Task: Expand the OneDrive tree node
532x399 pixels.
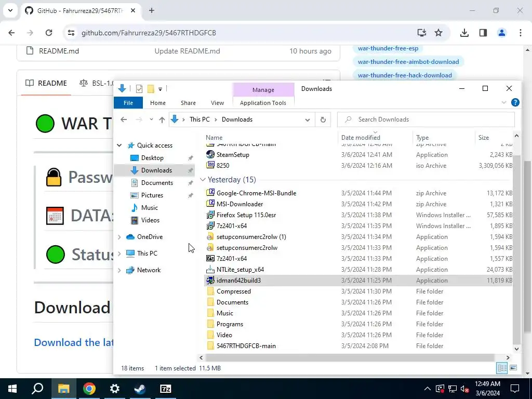Action: (x=119, y=237)
